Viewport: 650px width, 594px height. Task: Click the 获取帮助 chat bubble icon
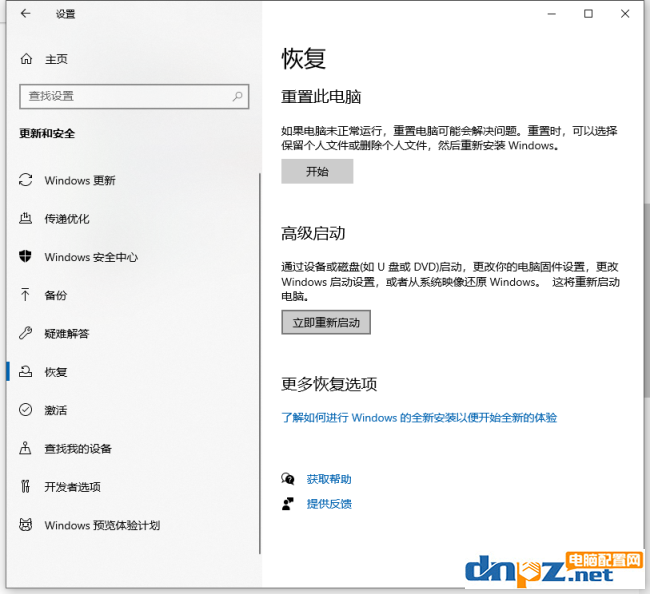point(288,479)
